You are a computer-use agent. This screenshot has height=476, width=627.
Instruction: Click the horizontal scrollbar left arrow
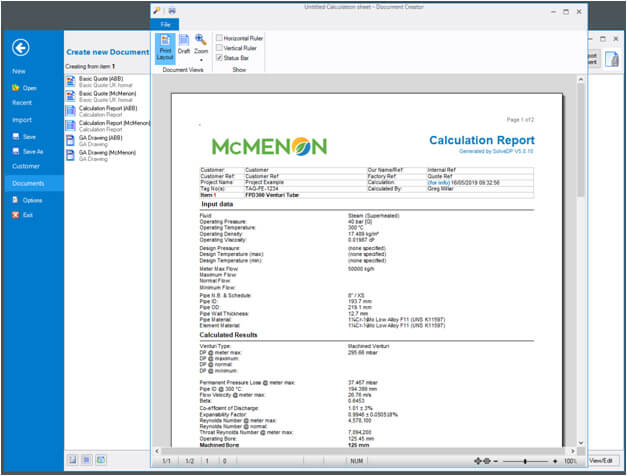pos(157,451)
